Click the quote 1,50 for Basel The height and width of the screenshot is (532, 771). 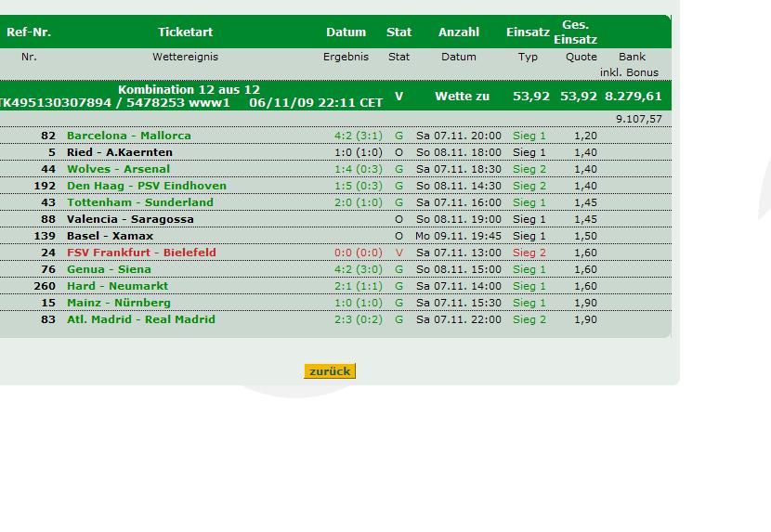point(585,236)
